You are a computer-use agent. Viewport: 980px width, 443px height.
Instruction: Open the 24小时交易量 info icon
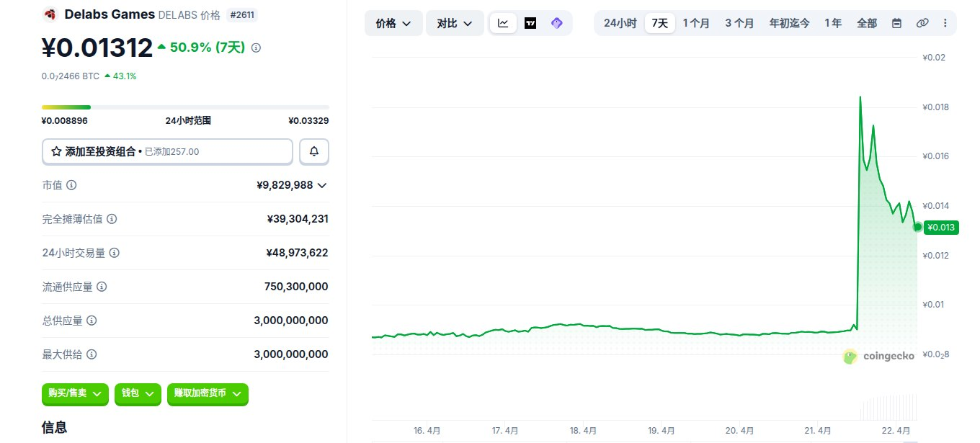[x=115, y=253]
